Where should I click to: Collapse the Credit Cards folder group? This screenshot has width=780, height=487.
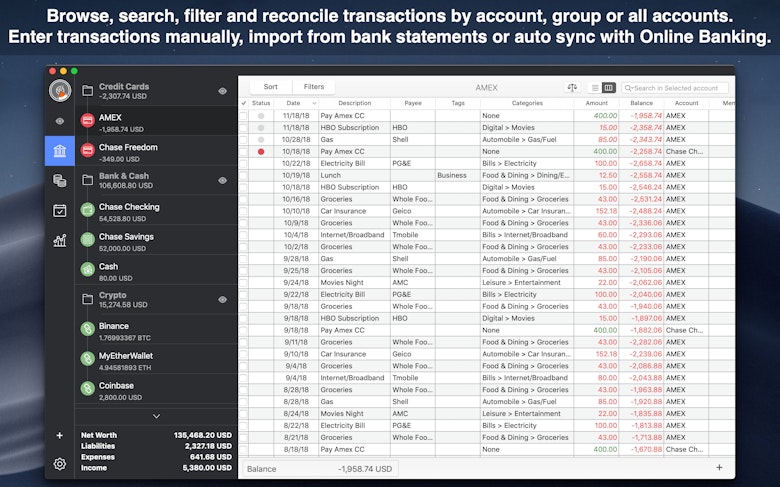pos(88,91)
